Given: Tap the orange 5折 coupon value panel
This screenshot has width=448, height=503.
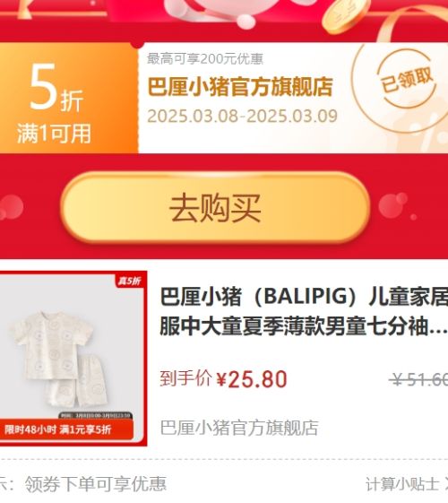Looking at the screenshot, I should pyautogui.click(x=69, y=98).
